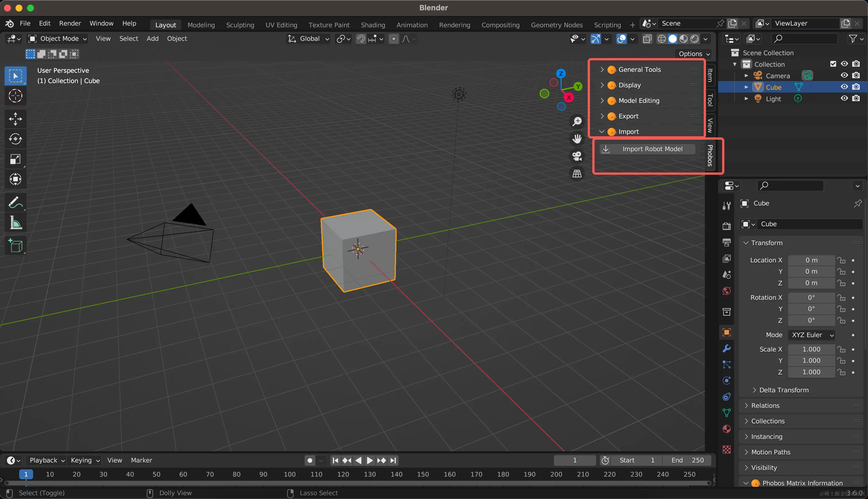Select the Measure tool
Screen dimensions: 868x499
coord(16,222)
